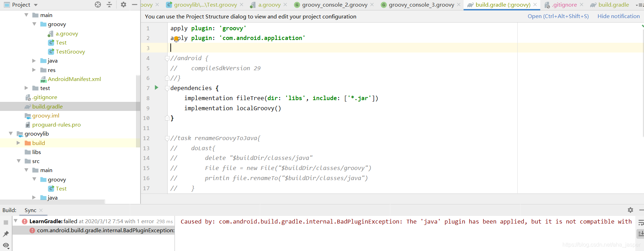Collapse the LearnGradle failed node
The image size is (644, 251).
pyautogui.click(x=15, y=221)
